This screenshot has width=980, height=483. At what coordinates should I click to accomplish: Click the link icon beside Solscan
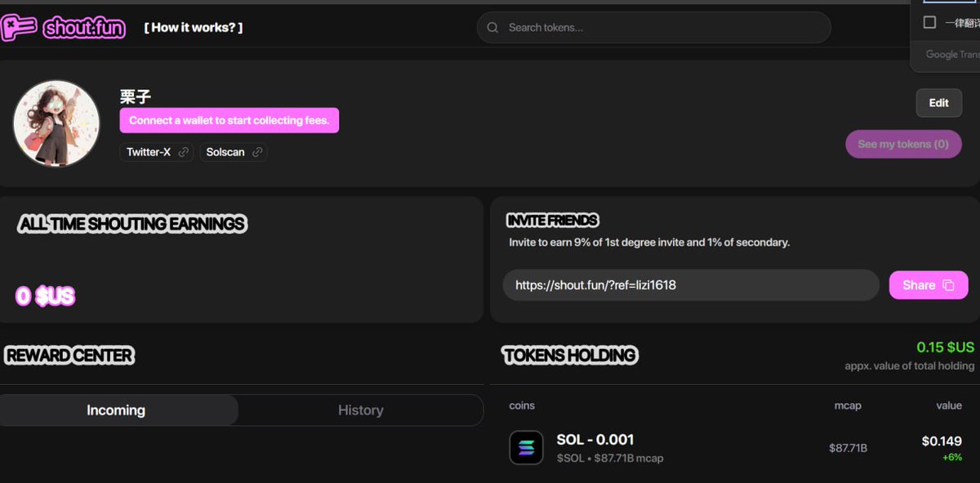257,152
